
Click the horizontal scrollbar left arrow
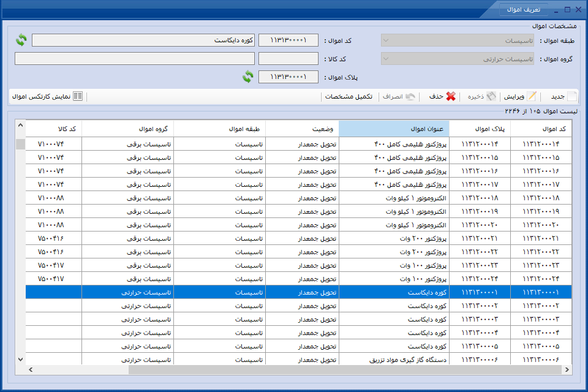click(x=31, y=369)
